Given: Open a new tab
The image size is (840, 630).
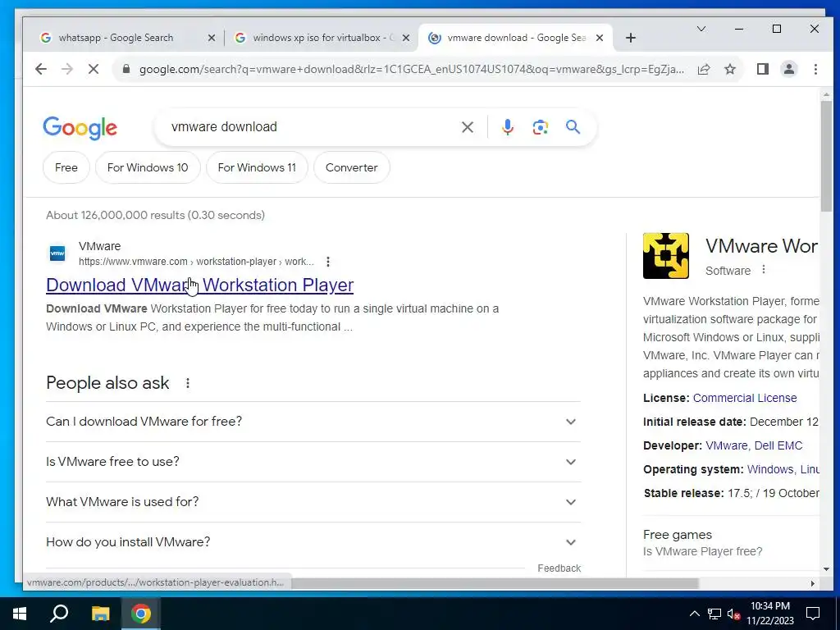Looking at the screenshot, I should (631, 38).
